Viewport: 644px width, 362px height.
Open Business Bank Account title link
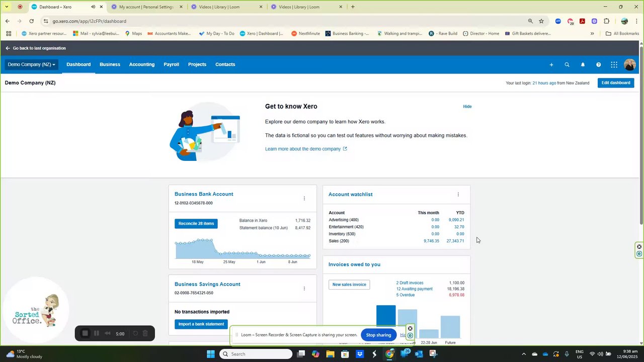click(x=204, y=194)
